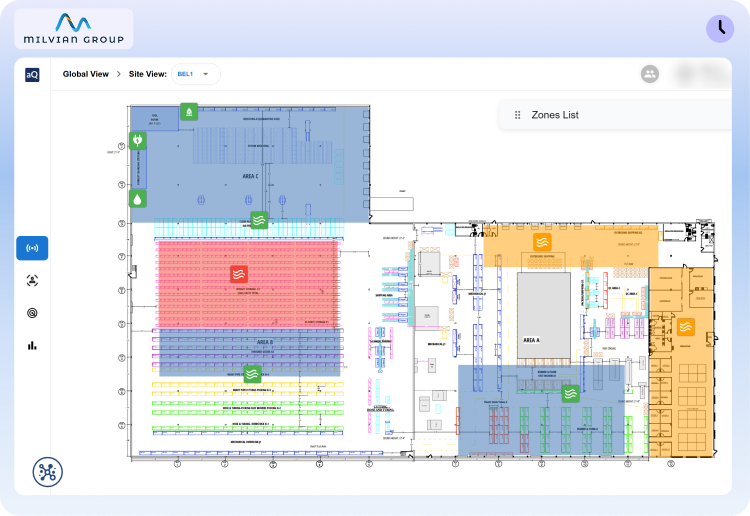Select the target icon in the sidebar
The width and height of the screenshot is (750, 516).
coord(32,313)
